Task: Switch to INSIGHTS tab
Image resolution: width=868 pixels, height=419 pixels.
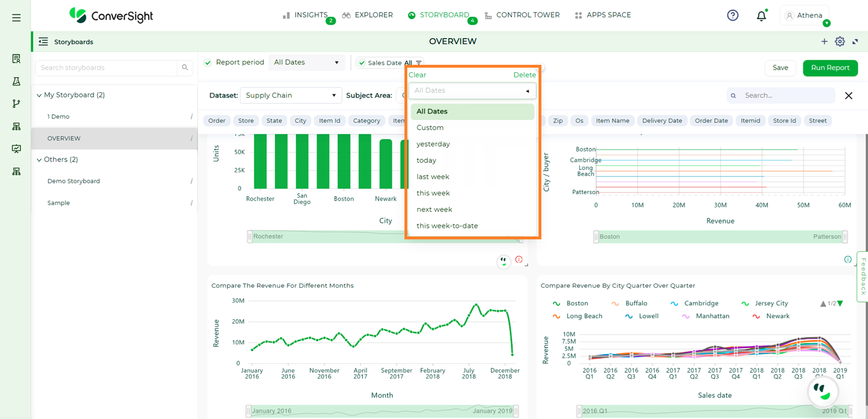Action: (x=306, y=15)
